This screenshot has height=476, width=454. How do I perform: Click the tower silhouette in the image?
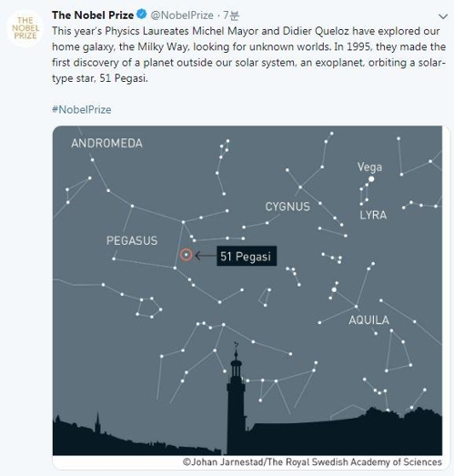click(237, 400)
